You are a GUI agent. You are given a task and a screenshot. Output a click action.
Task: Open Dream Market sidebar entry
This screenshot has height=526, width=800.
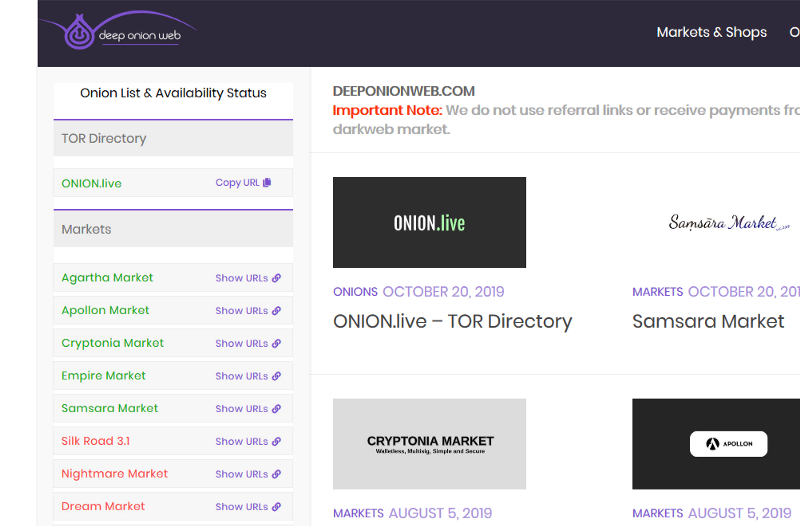tap(103, 506)
